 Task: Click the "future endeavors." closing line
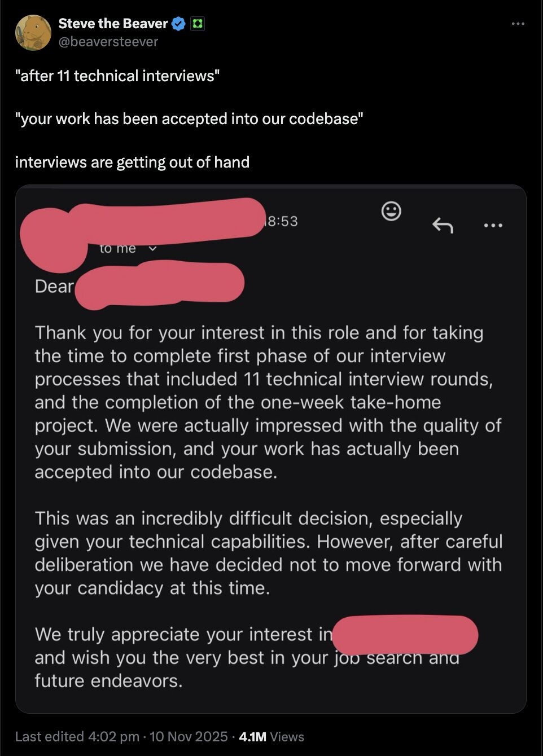click(x=109, y=681)
